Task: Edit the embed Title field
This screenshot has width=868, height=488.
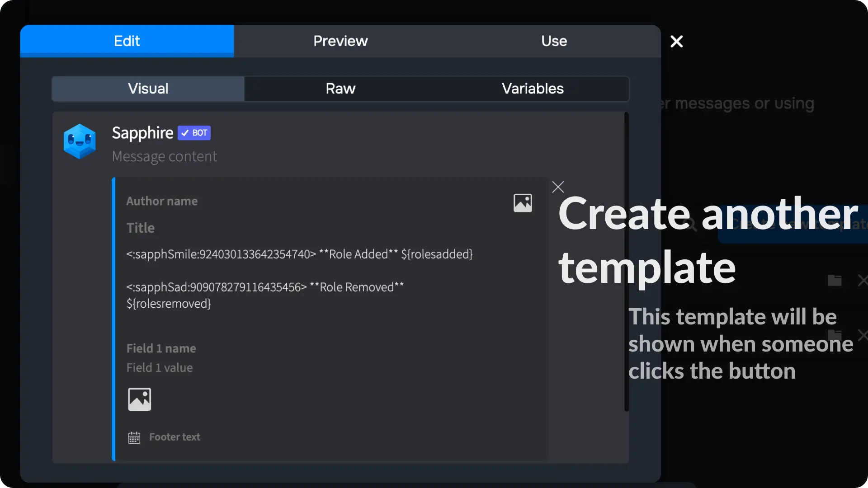Action: pos(141,228)
